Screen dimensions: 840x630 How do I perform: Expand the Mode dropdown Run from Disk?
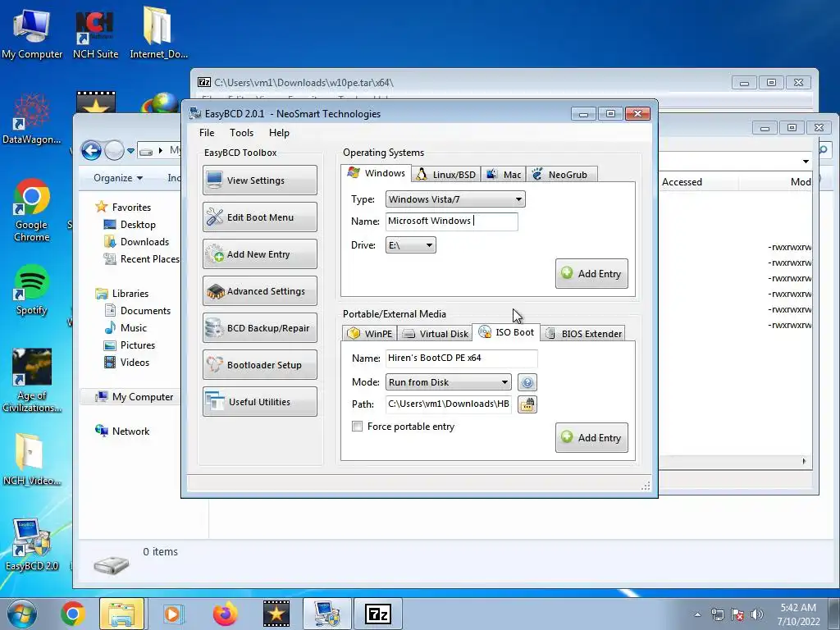(x=449, y=382)
